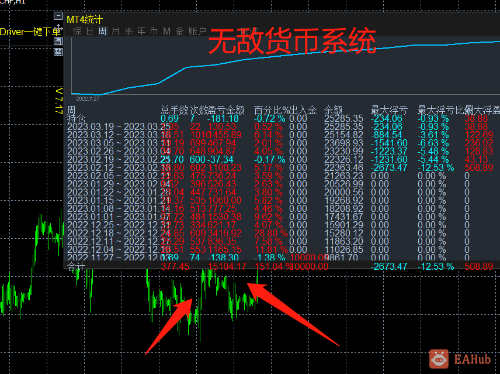Click the loss ratio -6.63 %

tap(434, 143)
